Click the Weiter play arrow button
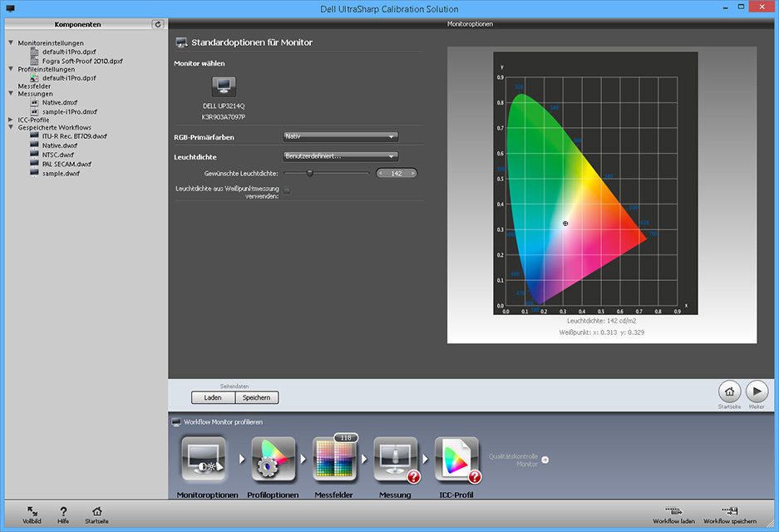The width and height of the screenshot is (779, 532). click(x=757, y=392)
